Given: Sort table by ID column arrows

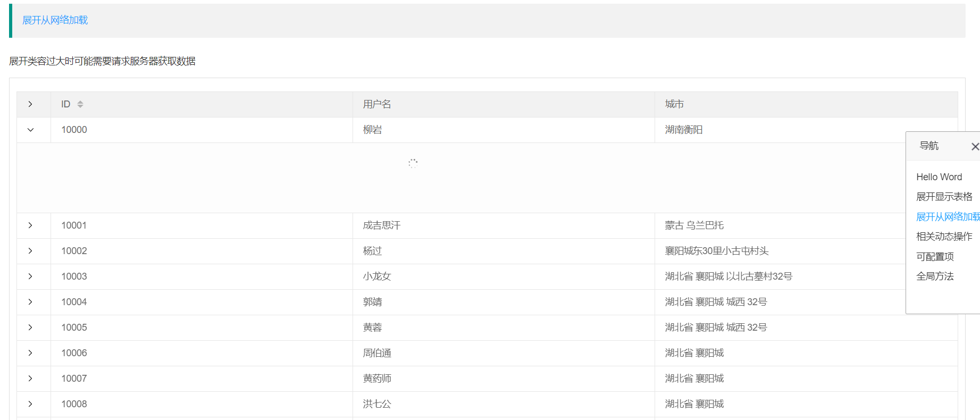Looking at the screenshot, I should point(80,104).
